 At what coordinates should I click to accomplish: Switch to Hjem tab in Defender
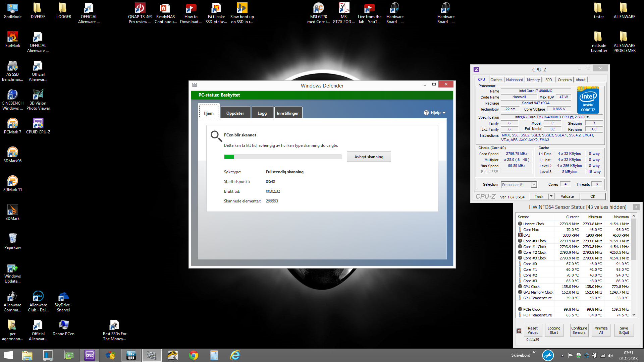tap(209, 112)
